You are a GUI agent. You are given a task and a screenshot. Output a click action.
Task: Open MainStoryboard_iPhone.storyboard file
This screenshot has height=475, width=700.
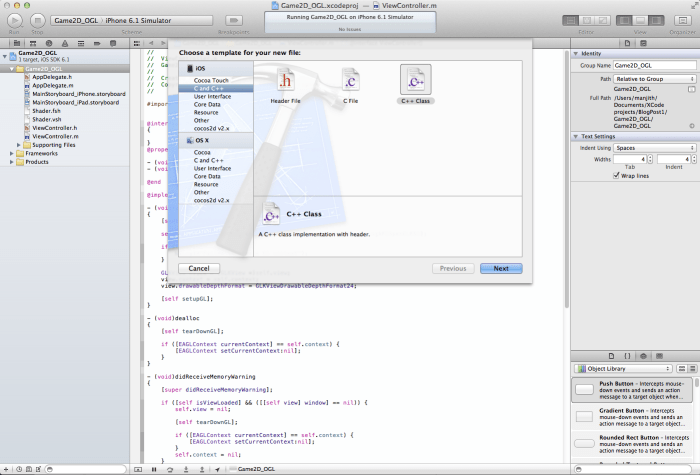(x=79, y=94)
